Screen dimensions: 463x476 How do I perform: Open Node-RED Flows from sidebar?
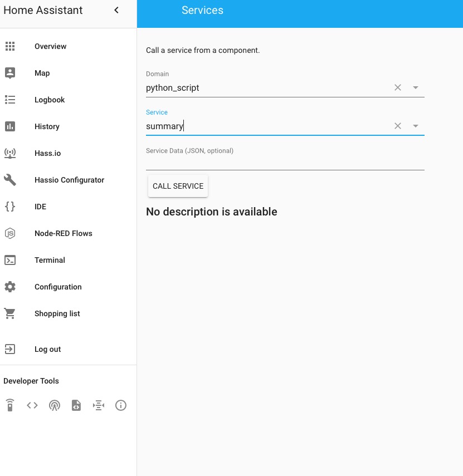pyautogui.click(x=69, y=233)
